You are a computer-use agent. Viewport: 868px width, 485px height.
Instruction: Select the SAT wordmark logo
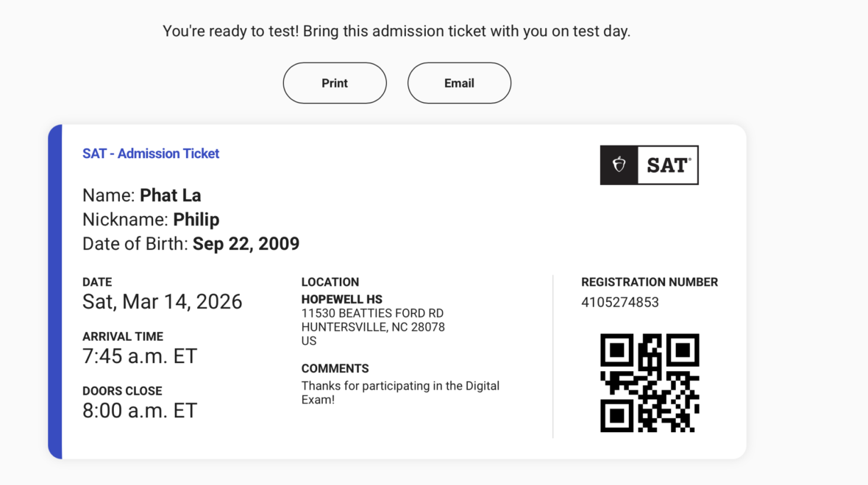pos(666,165)
